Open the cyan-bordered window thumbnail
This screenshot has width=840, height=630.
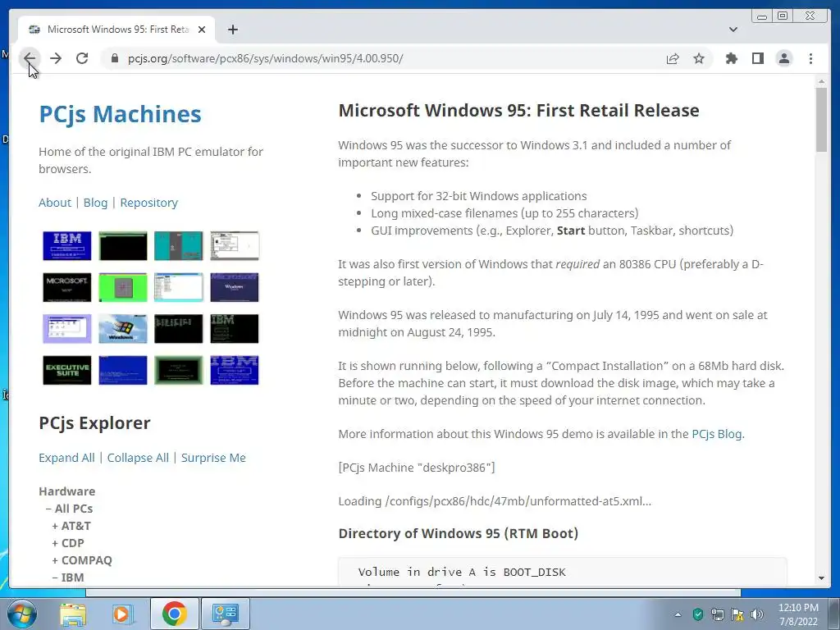tap(178, 287)
